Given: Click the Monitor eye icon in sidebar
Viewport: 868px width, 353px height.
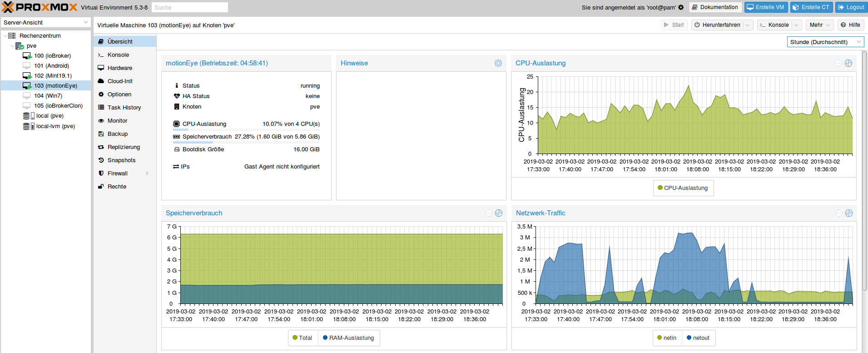Looking at the screenshot, I should [101, 121].
